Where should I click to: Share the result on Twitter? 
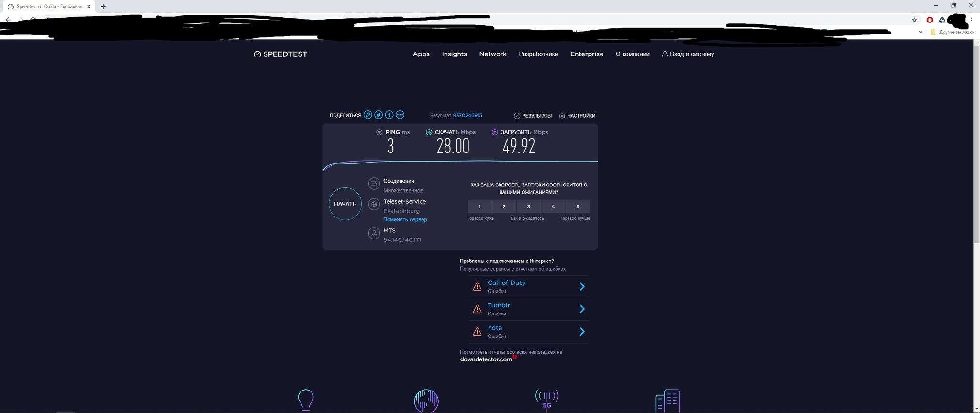pos(379,115)
